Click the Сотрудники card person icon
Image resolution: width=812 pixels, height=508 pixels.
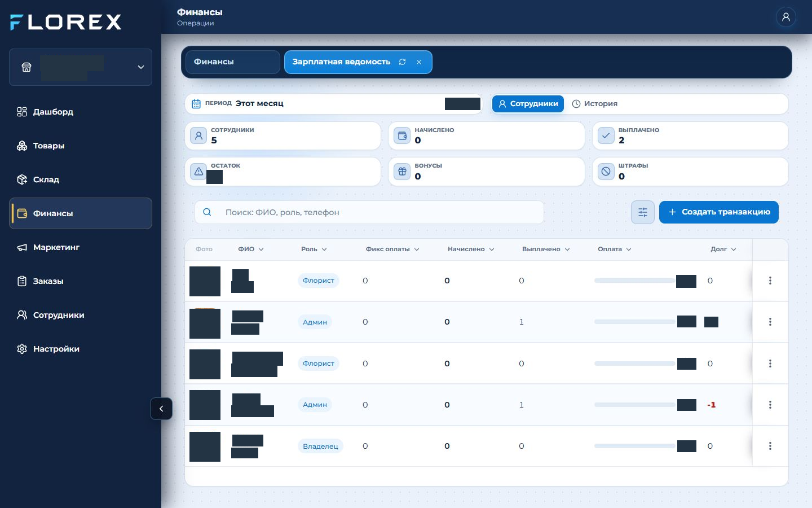(x=198, y=135)
